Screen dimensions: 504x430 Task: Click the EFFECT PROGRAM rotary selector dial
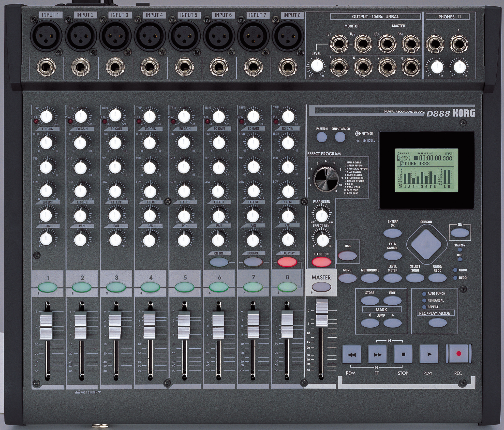(x=326, y=180)
